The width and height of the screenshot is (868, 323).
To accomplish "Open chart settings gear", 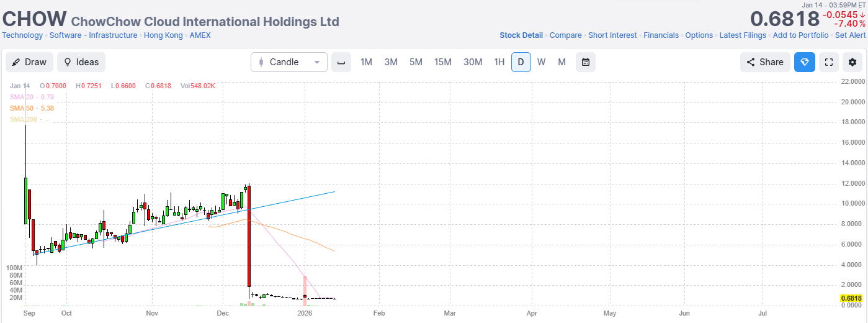I will pos(852,62).
